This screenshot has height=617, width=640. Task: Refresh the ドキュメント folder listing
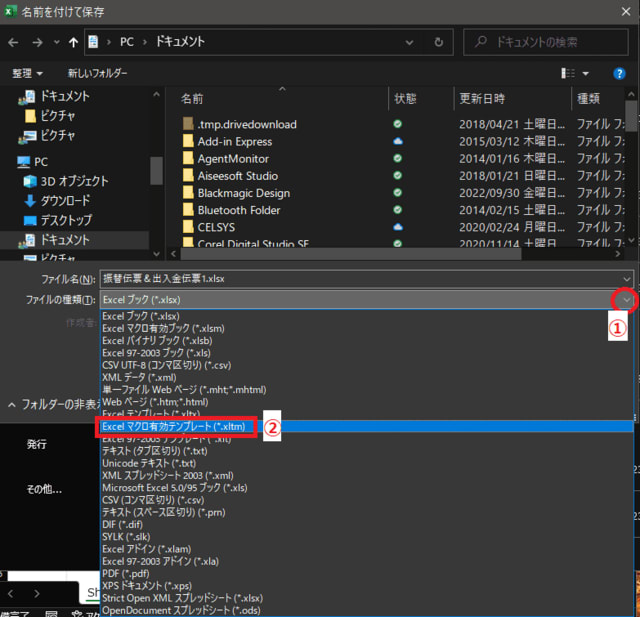pos(438,43)
